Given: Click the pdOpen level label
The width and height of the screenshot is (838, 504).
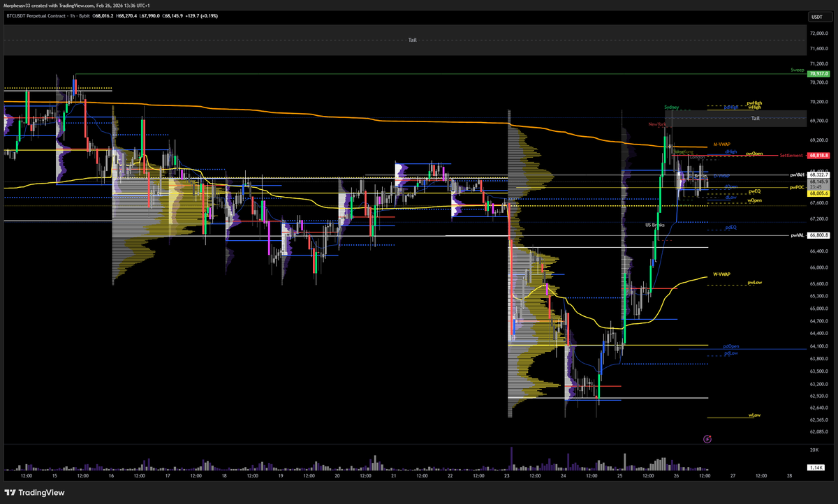Looking at the screenshot, I should pyautogui.click(x=731, y=346).
